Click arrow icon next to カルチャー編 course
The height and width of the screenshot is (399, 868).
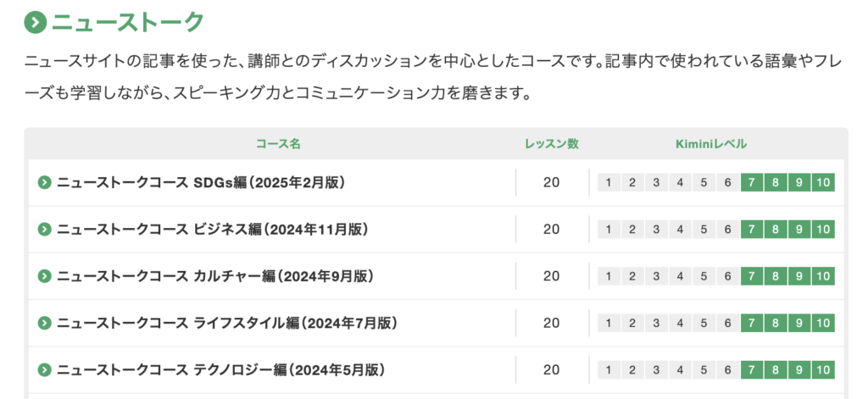(45, 276)
